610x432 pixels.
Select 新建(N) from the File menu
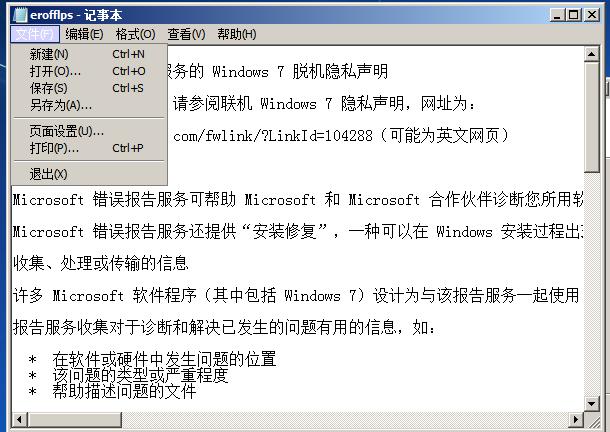(x=89, y=54)
